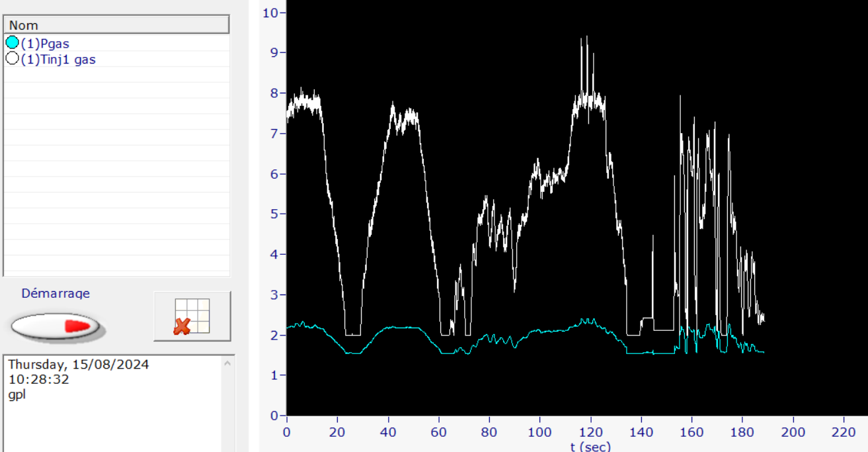
Task: Click the first empty row under Tinj1 gas
Action: 116,75
